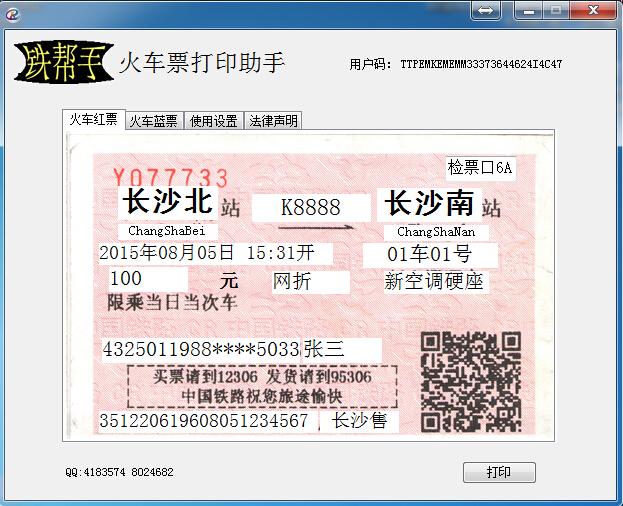Image resolution: width=623 pixels, height=506 pixels.
Task: Edit the price field 100
Action: [x=148, y=279]
